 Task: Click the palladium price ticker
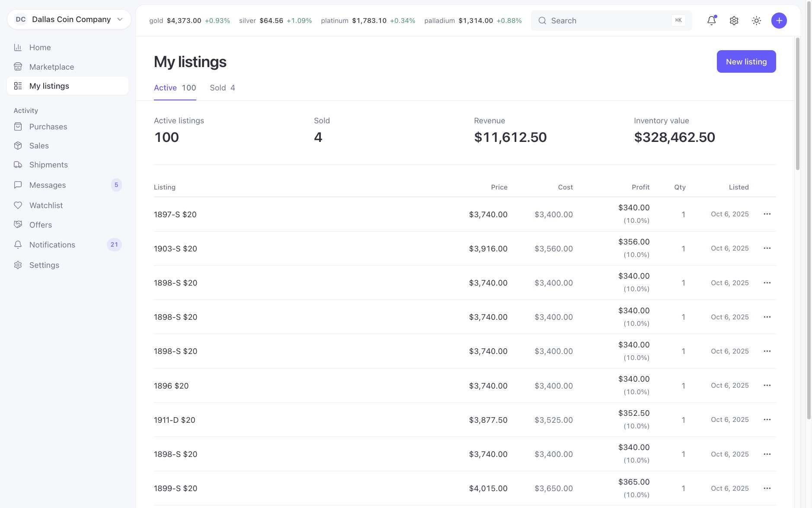pos(473,20)
